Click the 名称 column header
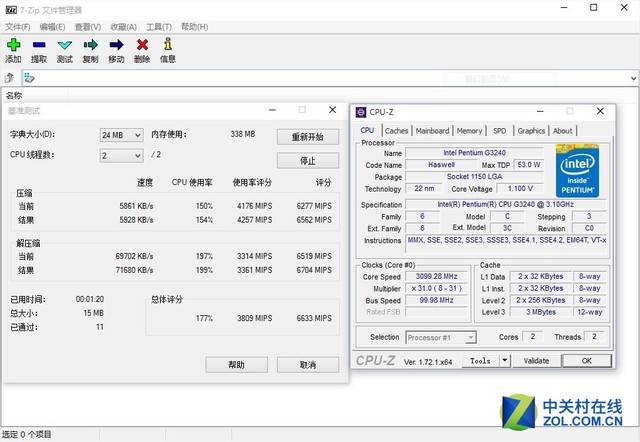640x442 pixels. (x=35, y=96)
